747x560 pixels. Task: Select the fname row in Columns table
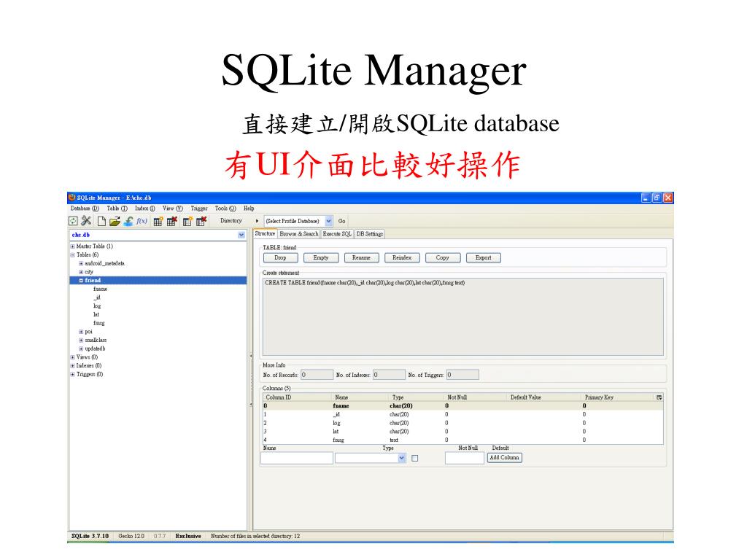(462, 406)
